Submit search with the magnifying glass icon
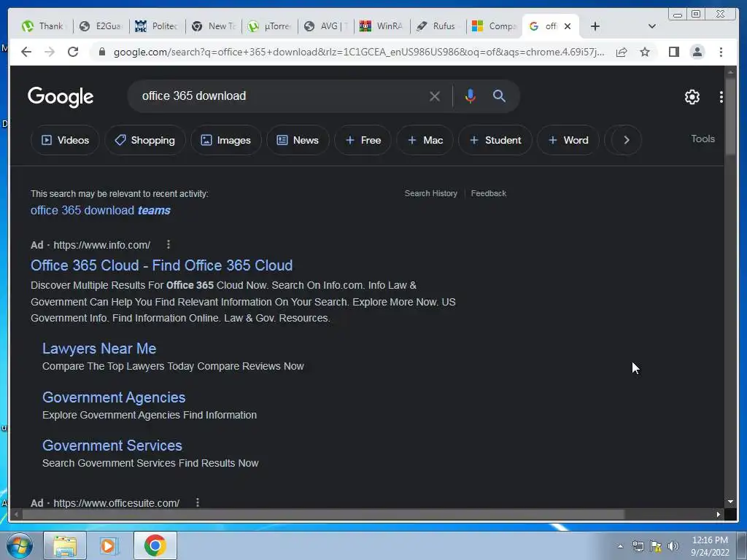Image resolution: width=747 pixels, height=560 pixels. (499, 96)
